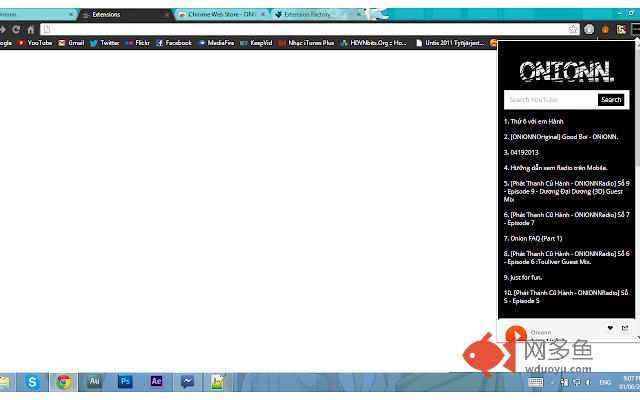Viewport: 640px width, 400px height.
Task: Bookmark page with star icon
Action: pyautogui.click(x=573, y=30)
